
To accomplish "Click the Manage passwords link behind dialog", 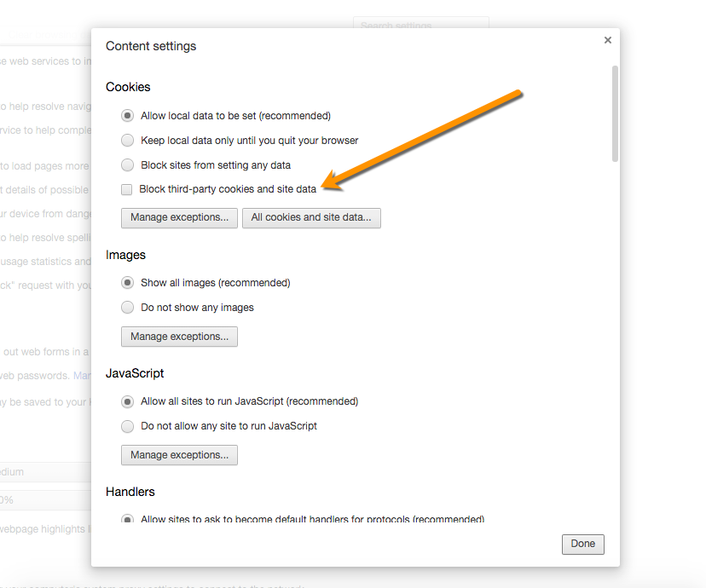I will (82, 375).
